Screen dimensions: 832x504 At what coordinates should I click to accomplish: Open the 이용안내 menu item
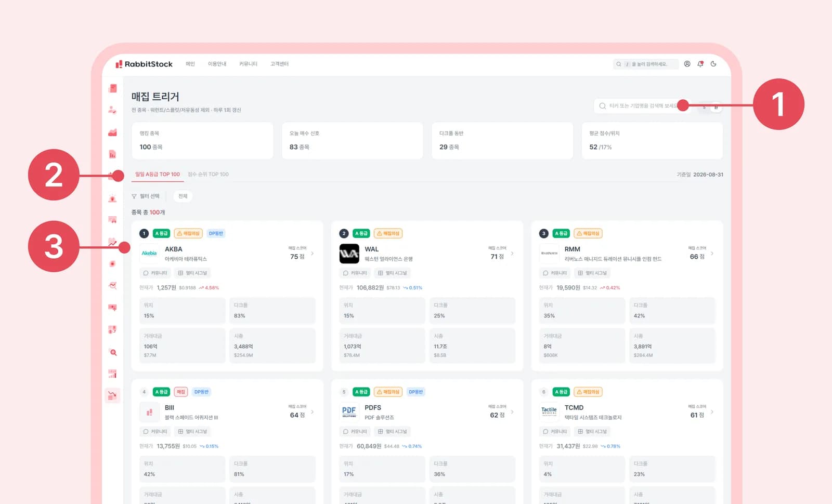pyautogui.click(x=217, y=64)
